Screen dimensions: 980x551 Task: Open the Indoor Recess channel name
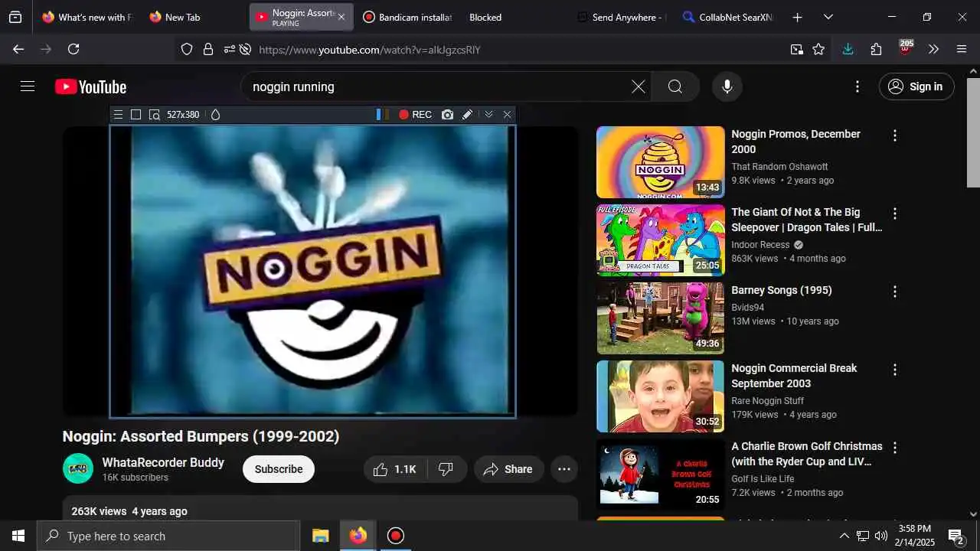pos(760,245)
